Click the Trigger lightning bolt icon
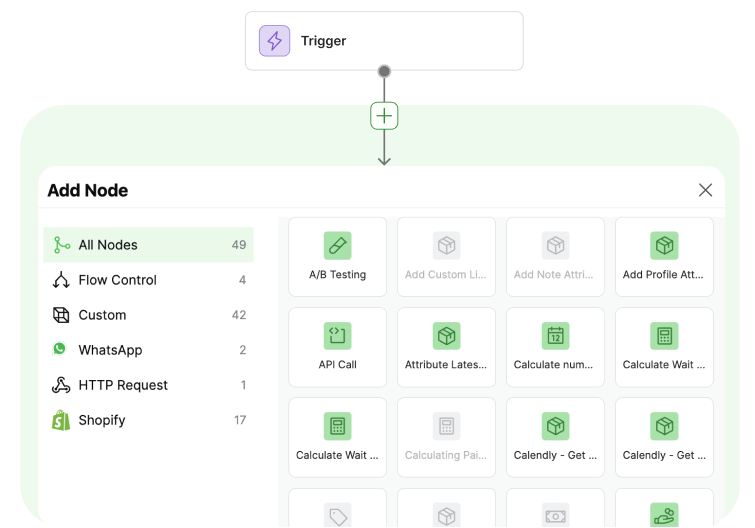755x528 pixels. pos(274,41)
